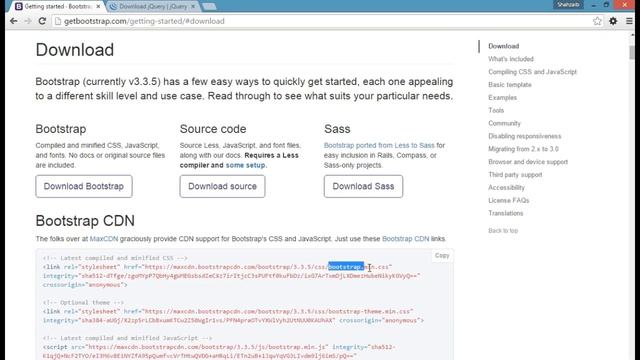The height and width of the screenshot is (360, 640).
Task: Click the 'Download' page heading
Action: tap(75, 50)
